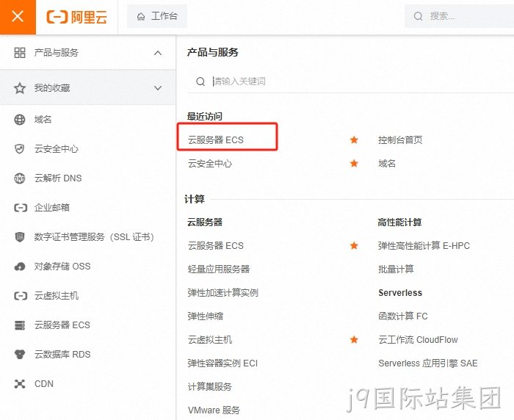Image resolution: width=514 pixels, height=420 pixels.
Task: Click the star icon beside 我的收藏
Action: (20, 88)
